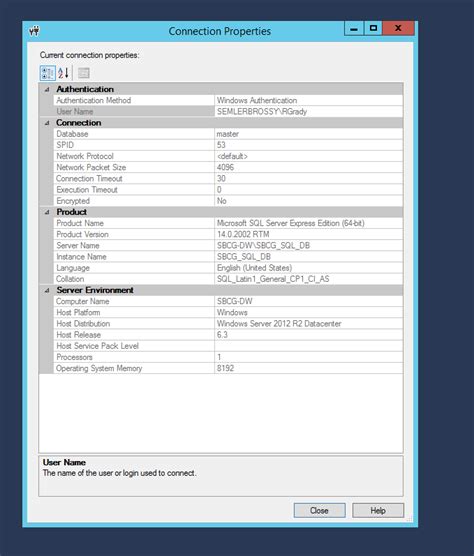474x556 pixels.
Task: Select the Execution Timeout row
Action: click(x=228, y=190)
